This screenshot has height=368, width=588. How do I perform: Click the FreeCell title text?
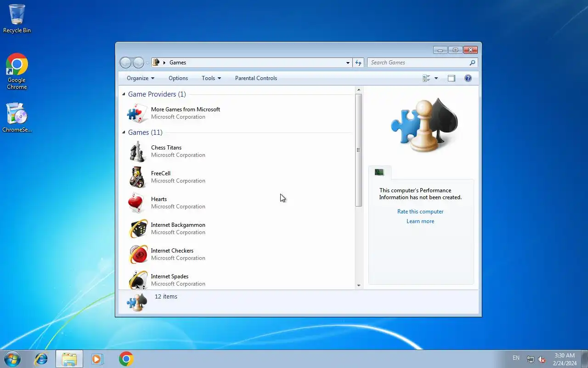tap(161, 173)
